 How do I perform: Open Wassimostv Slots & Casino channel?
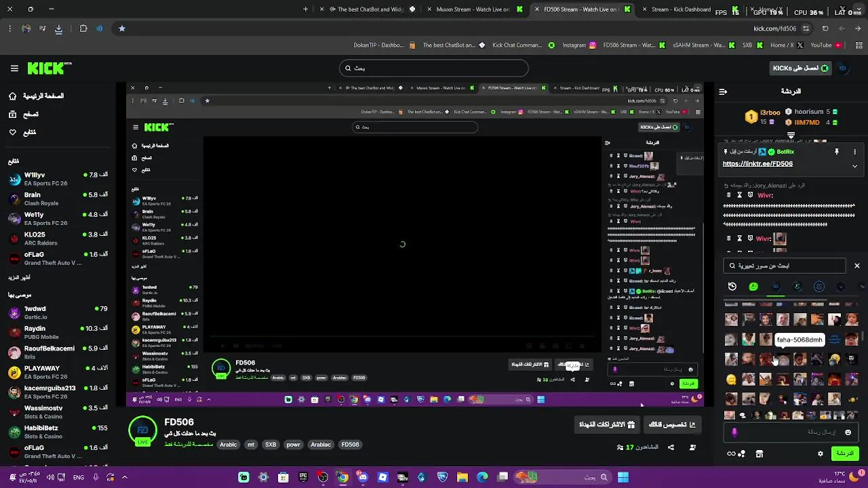(58, 412)
